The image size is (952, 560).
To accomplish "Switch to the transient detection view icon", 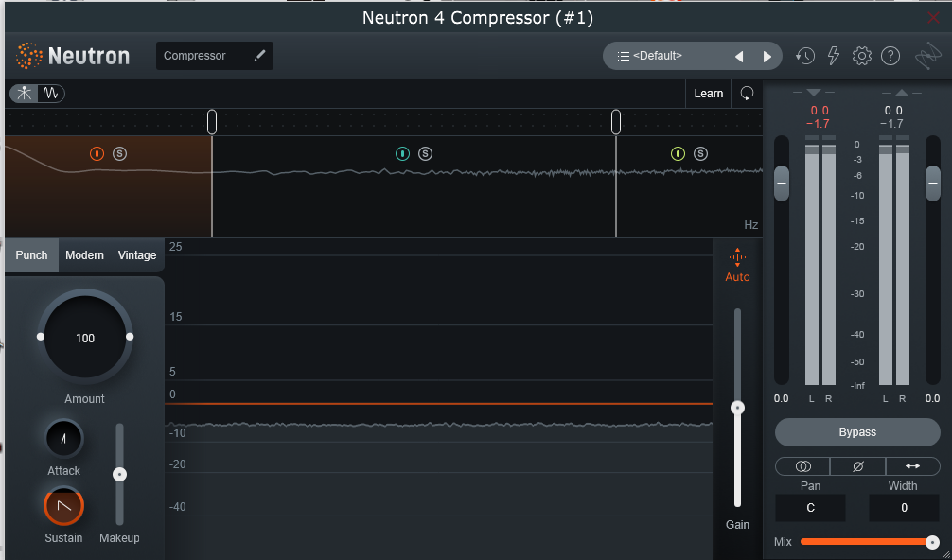I will pos(25,94).
